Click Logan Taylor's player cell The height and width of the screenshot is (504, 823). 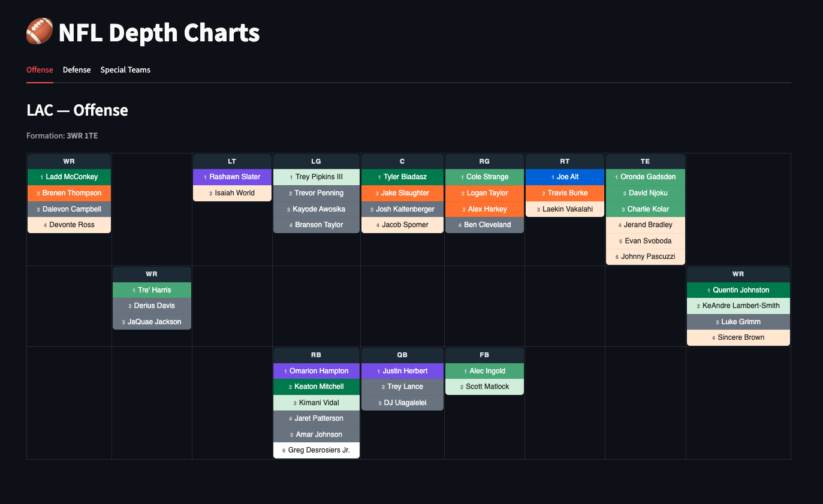point(484,193)
